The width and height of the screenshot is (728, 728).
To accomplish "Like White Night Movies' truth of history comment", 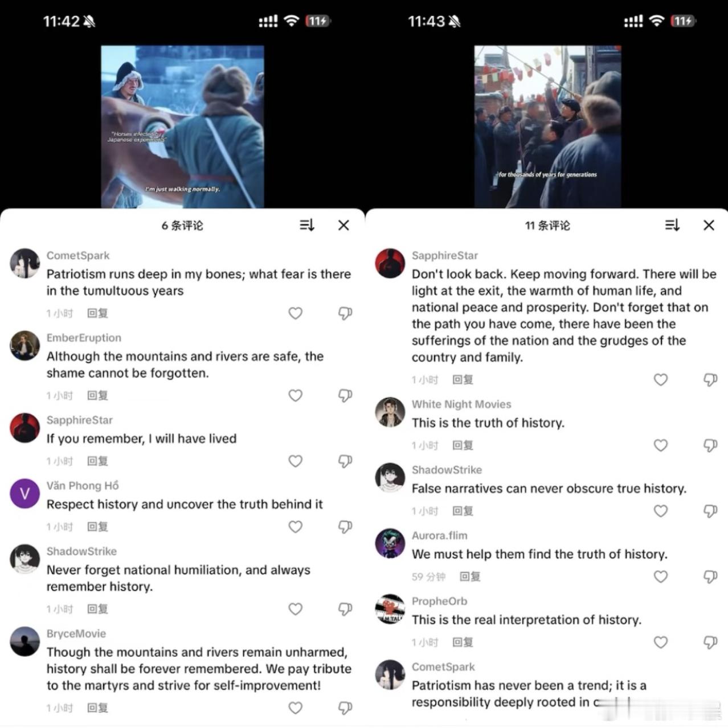I will click(660, 445).
